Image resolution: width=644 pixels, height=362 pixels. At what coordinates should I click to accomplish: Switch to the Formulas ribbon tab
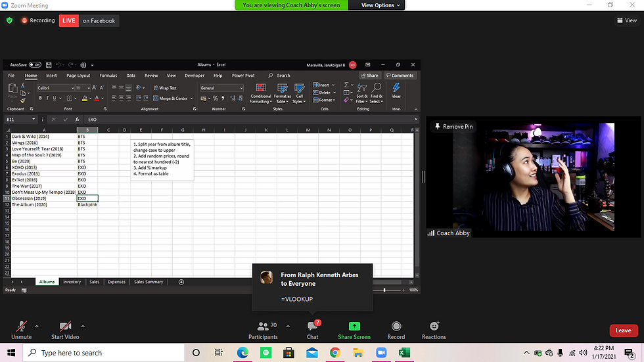108,76
